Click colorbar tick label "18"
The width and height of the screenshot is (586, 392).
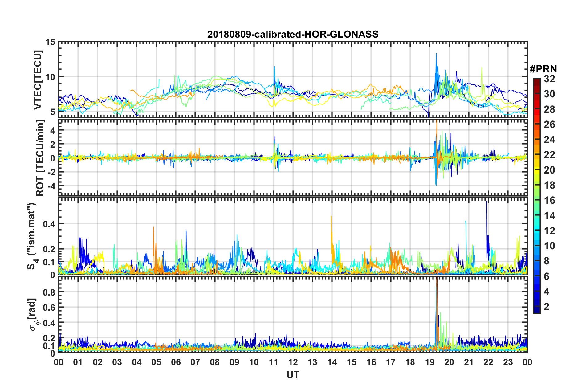click(x=549, y=185)
